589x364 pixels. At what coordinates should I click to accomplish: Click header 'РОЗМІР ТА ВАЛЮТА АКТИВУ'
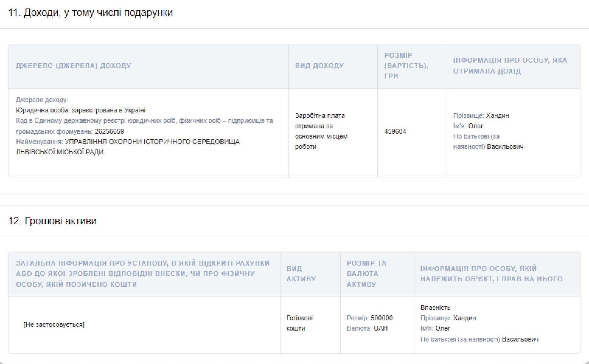367,274
